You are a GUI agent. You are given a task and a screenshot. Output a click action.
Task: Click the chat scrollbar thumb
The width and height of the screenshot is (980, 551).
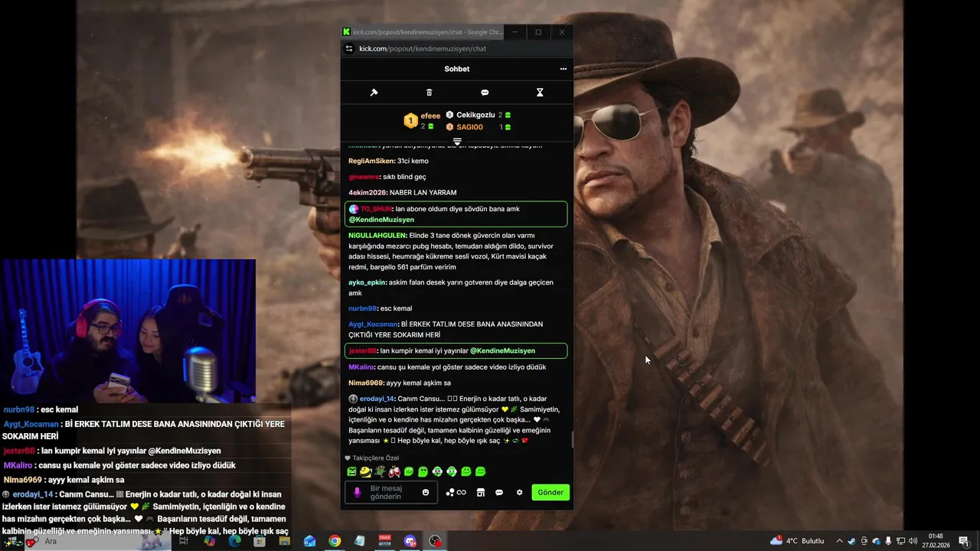click(571, 439)
